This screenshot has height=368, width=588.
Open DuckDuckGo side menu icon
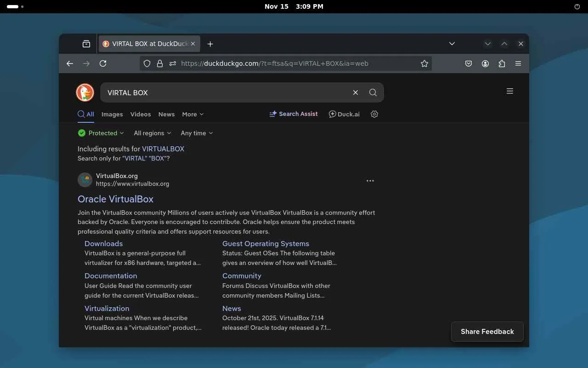click(x=510, y=91)
